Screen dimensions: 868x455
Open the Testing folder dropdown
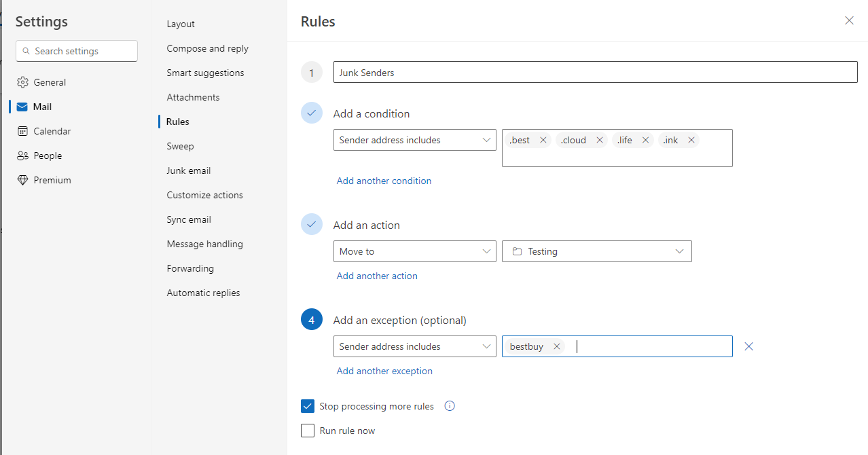click(x=597, y=251)
